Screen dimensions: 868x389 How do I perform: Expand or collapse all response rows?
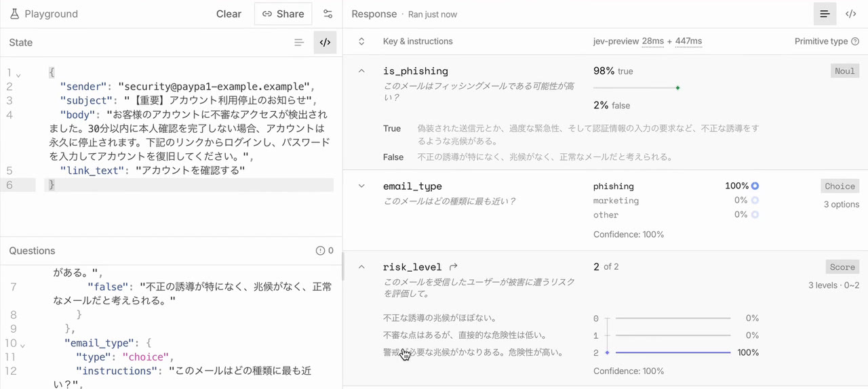[x=361, y=41]
